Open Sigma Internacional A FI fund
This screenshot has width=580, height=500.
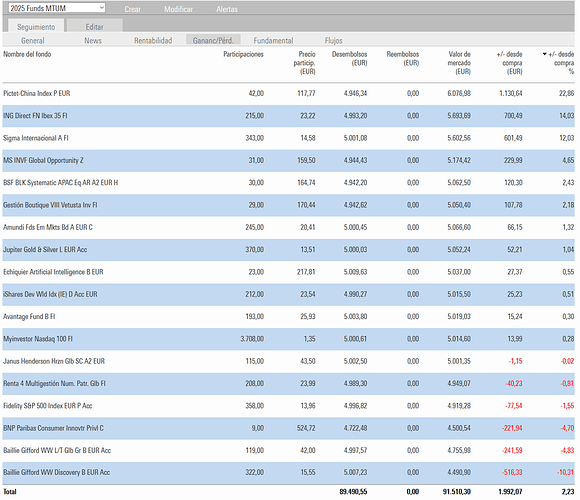point(36,138)
